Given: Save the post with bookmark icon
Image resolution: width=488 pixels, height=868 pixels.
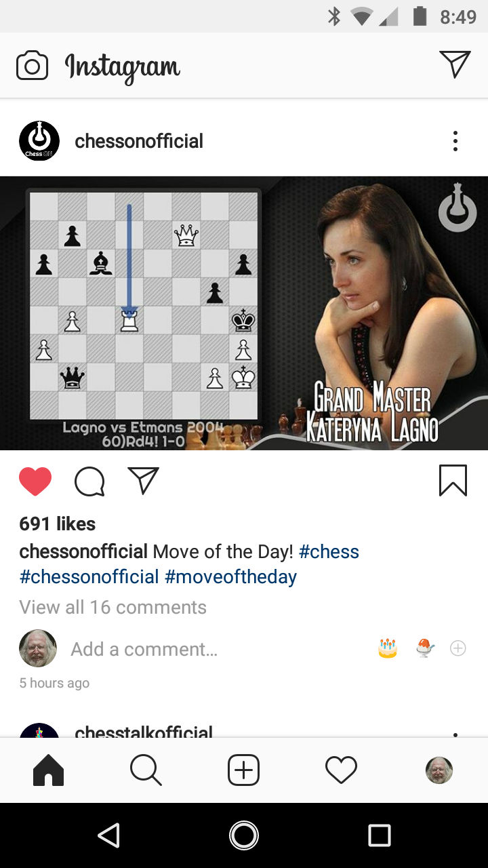Looking at the screenshot, I should [x=453, y=481].
